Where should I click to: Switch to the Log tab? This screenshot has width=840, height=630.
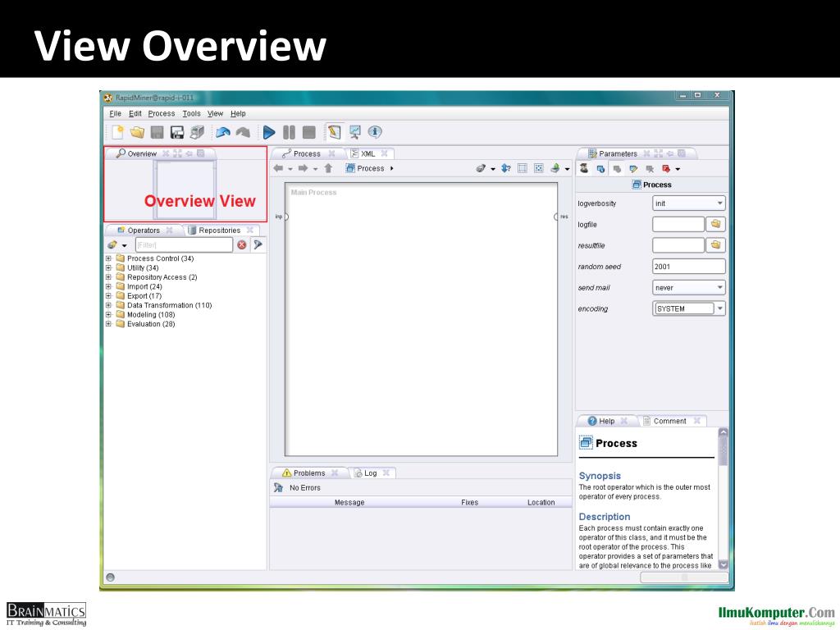tap(370, 473)
